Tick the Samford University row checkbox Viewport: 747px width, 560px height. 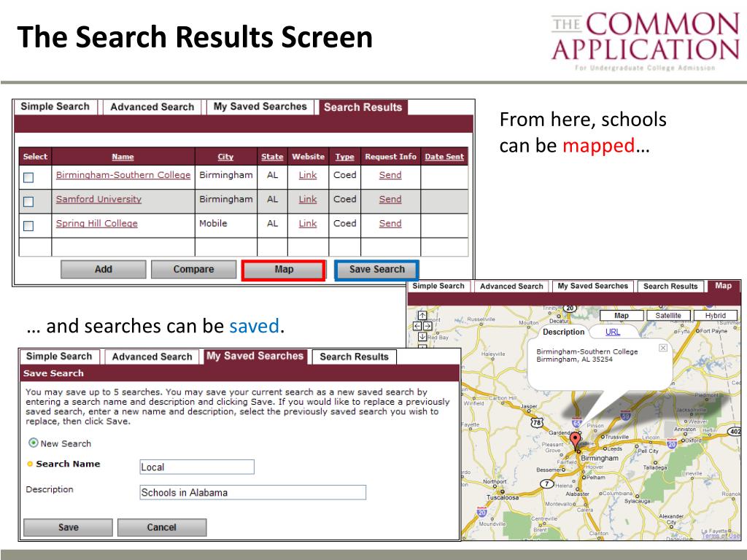28,202
